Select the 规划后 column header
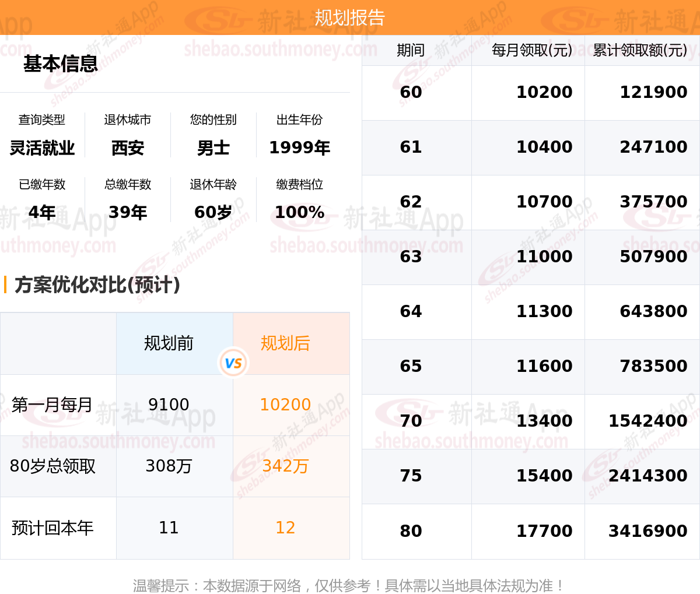This screenshot has width=700, height=594. pos(285,343)
